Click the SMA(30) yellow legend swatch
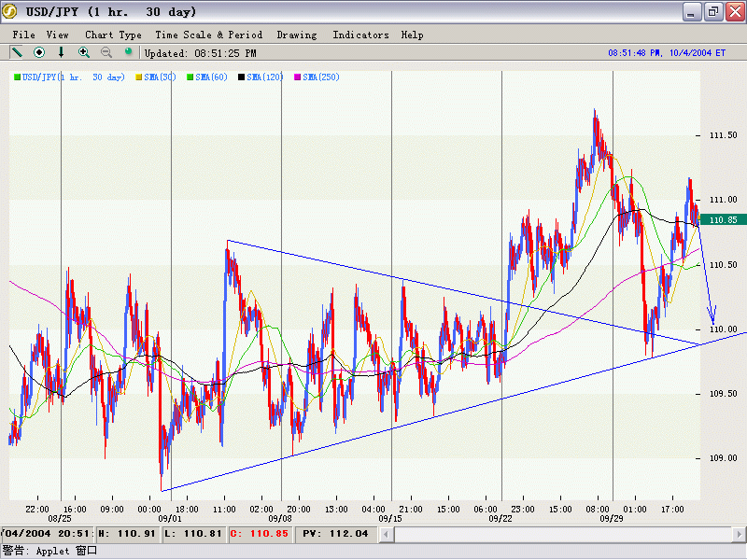 click(140, 77)
